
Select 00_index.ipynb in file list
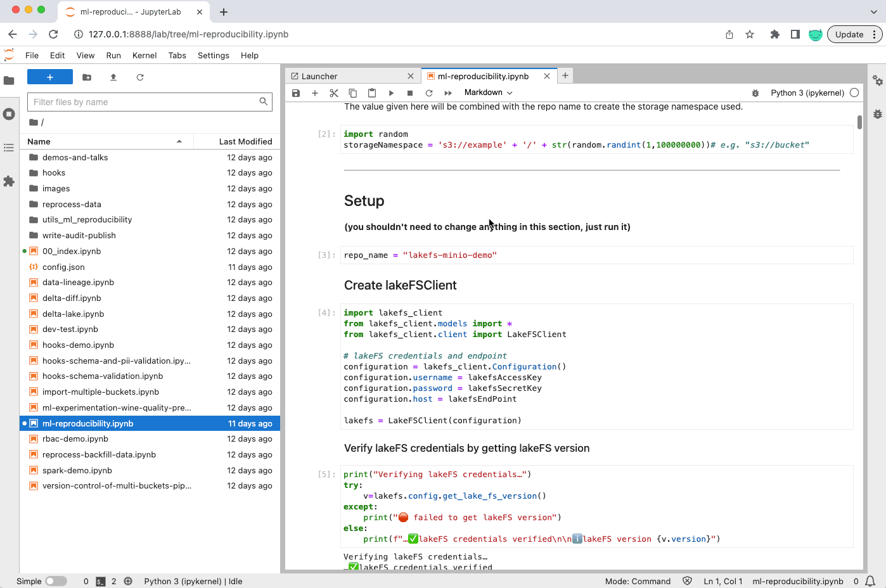150,252
